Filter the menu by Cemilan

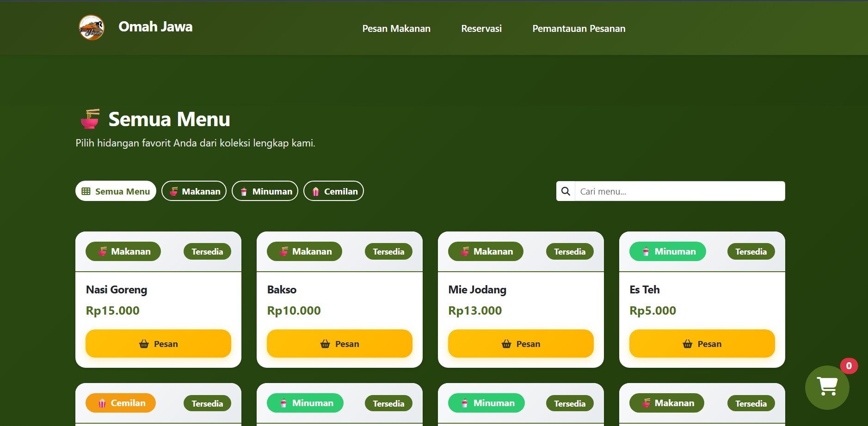click(x=333, y=191)
